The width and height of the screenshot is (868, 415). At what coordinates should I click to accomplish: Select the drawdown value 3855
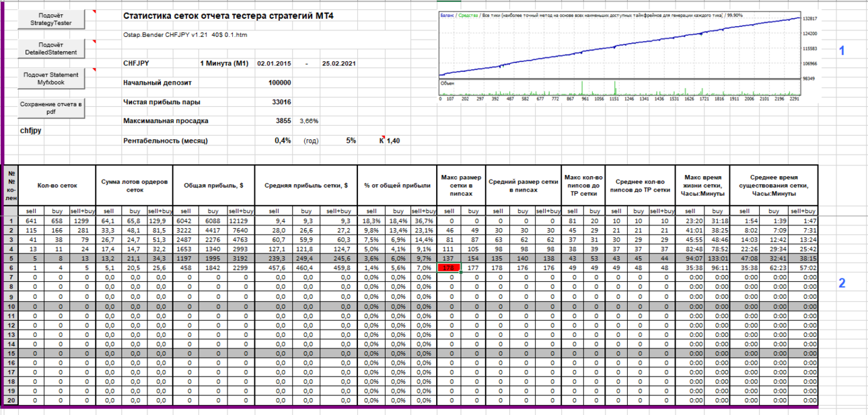click(x=283, y=121)
